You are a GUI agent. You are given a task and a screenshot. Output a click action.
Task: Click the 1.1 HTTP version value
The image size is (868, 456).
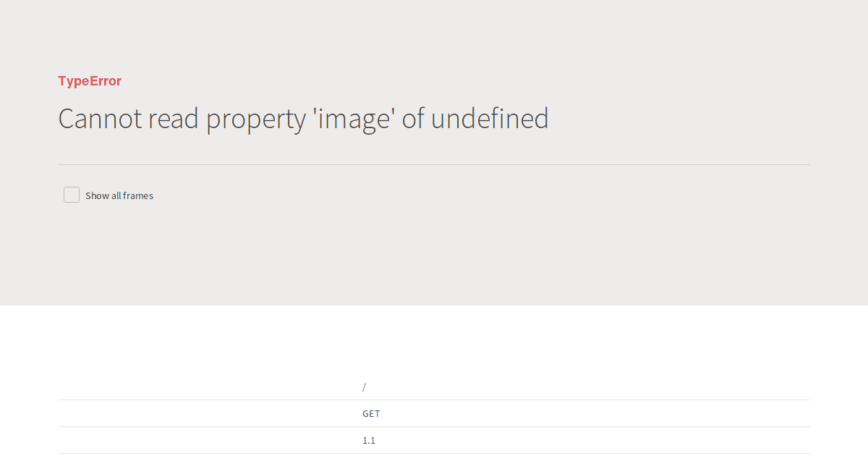click(x=369, y=441)
